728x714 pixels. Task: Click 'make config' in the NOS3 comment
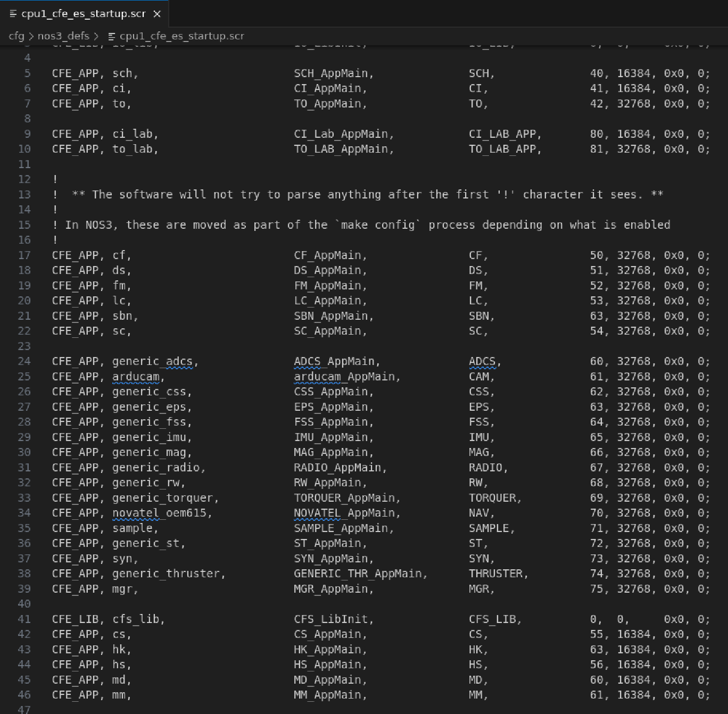(378, 225)
